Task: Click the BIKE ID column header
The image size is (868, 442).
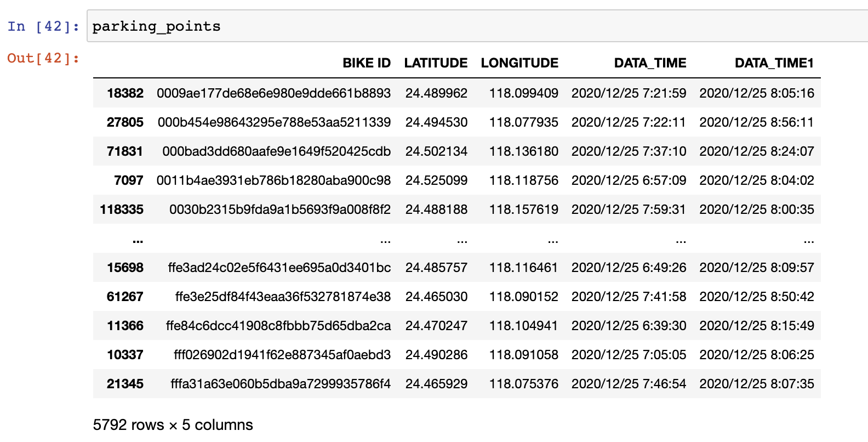Action: click(x=366, y=63)
